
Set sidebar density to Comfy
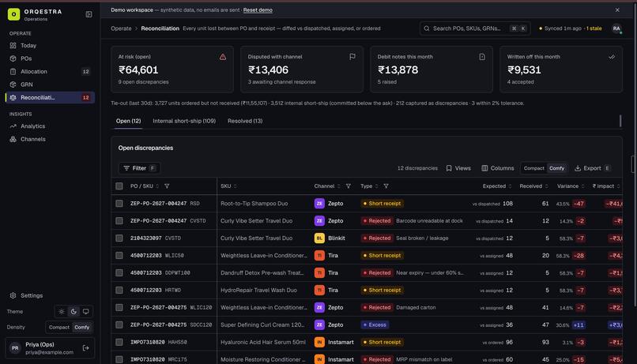[x=81, y=327]
